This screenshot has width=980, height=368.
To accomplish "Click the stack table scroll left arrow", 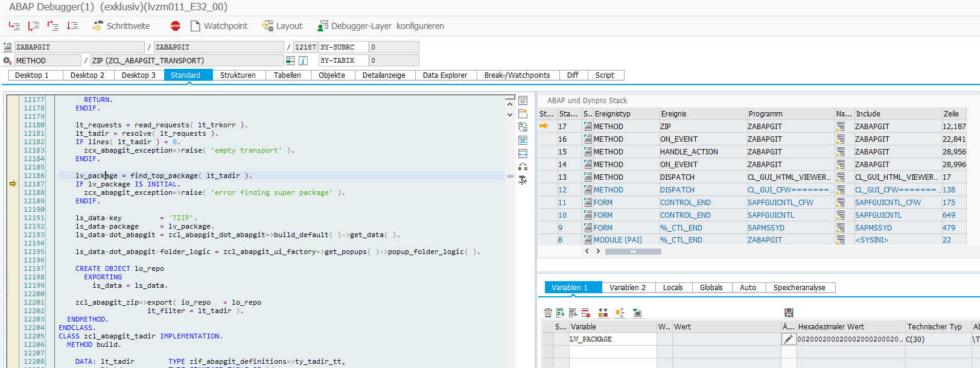I will 587,251.
